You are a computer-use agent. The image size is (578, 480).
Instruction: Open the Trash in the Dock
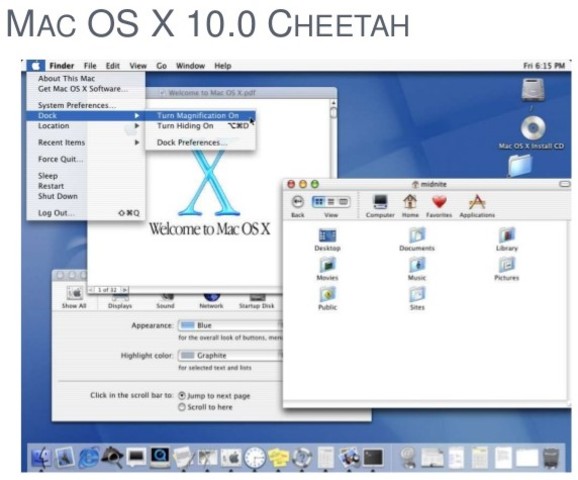point(551,458)
